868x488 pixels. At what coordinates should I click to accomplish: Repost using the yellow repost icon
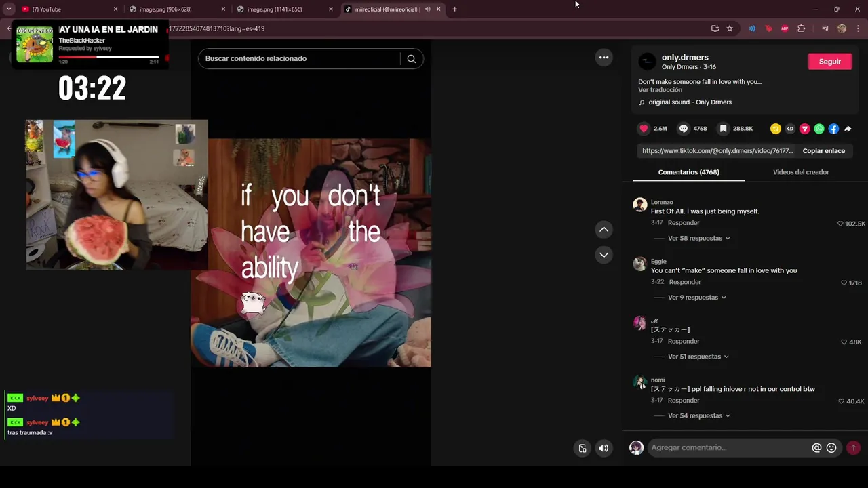(776, 129)
